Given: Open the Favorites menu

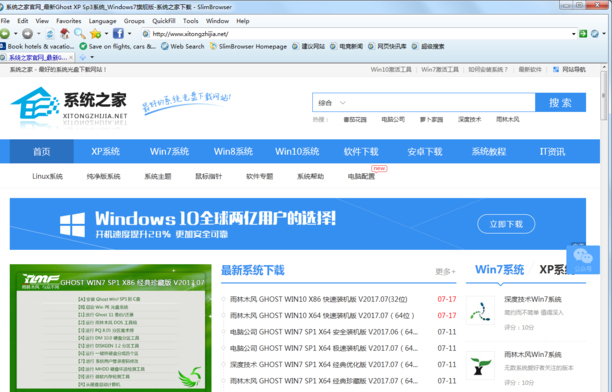Looking at the screenshot, I should [69, 21].
